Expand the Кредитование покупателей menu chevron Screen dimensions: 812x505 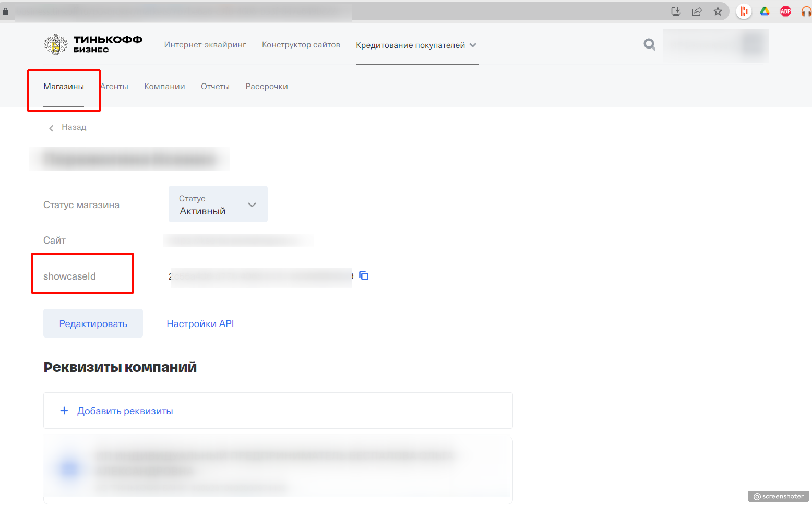pos(473,45)
